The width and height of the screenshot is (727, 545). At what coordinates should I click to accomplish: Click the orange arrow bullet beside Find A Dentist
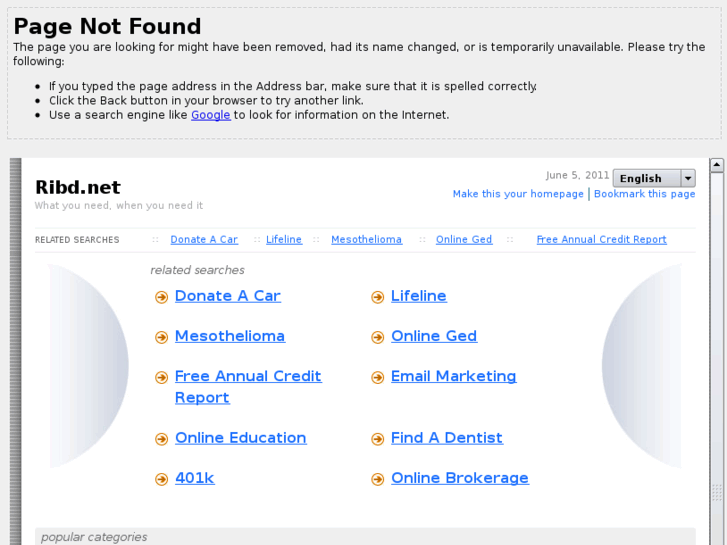tap(377, 439)
